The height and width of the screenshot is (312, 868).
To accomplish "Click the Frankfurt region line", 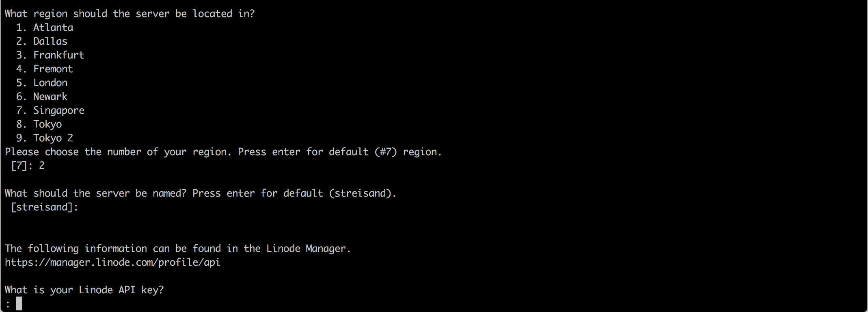I will 58,55.
